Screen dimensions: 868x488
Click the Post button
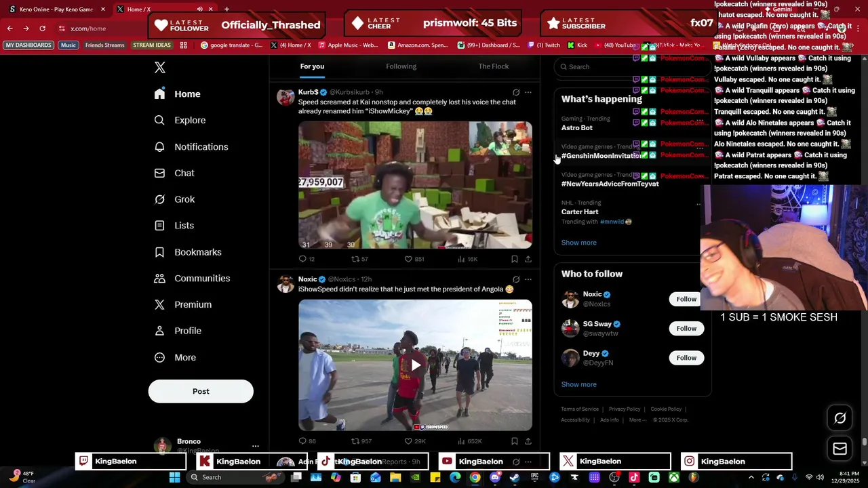(201, 391)
